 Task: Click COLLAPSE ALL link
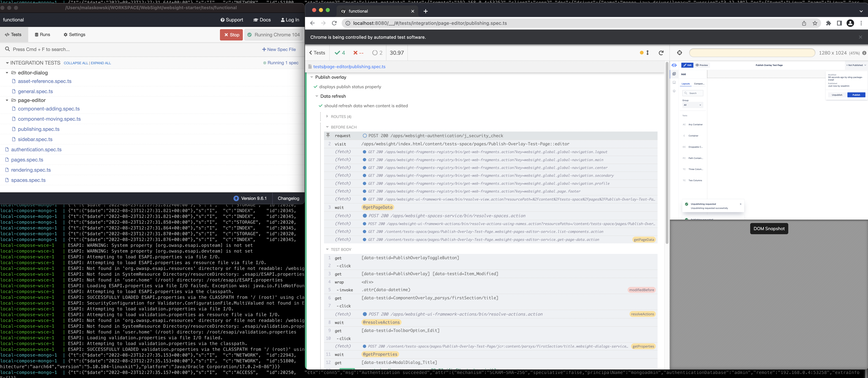[x=76, y=63]
